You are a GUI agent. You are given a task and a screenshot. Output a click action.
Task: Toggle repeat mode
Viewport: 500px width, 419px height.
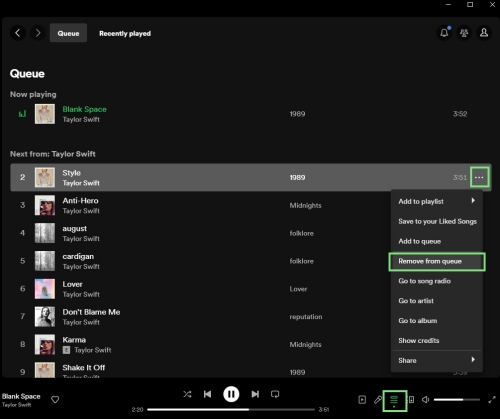pyautogui.click(x=275, y=394)
